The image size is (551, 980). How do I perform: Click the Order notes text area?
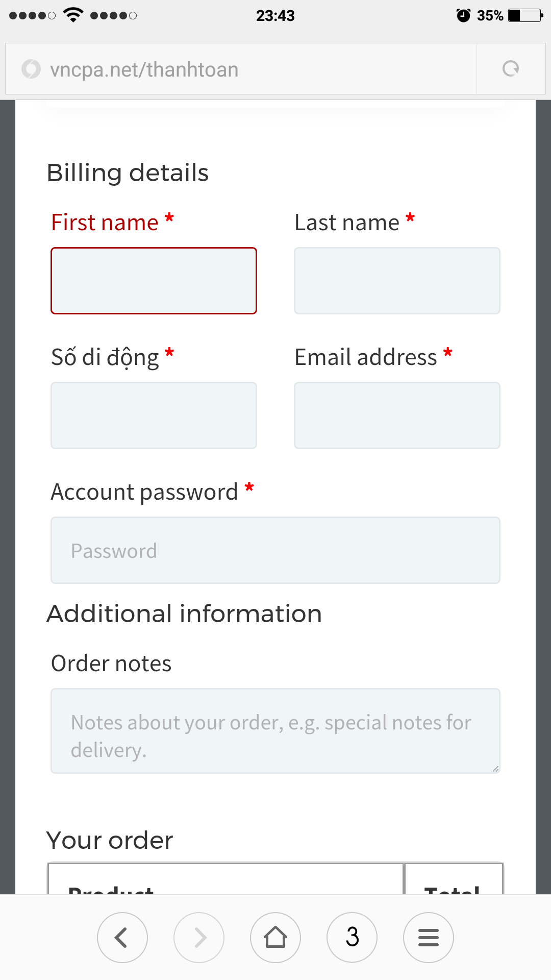pyautogui.click(x=275, y=731)
